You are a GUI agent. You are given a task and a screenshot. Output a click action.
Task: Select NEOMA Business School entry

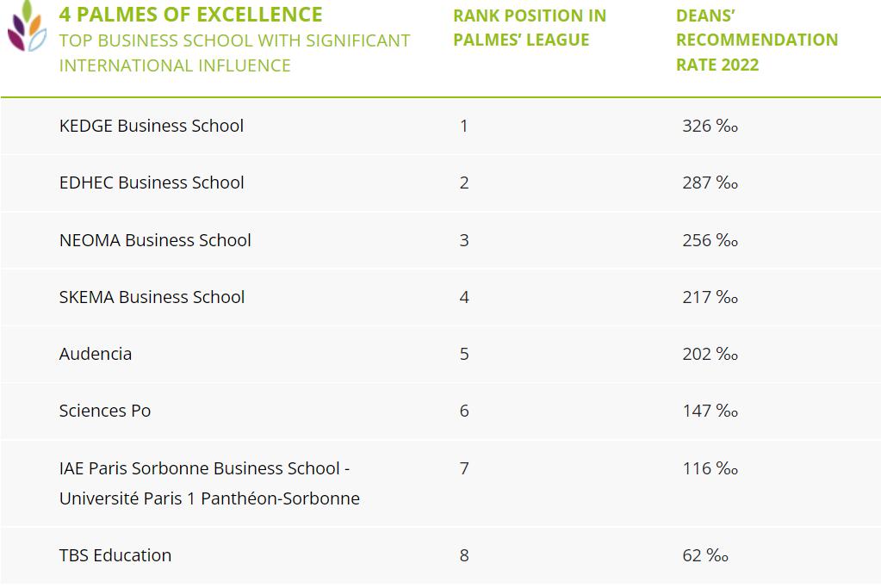(155, 240)
